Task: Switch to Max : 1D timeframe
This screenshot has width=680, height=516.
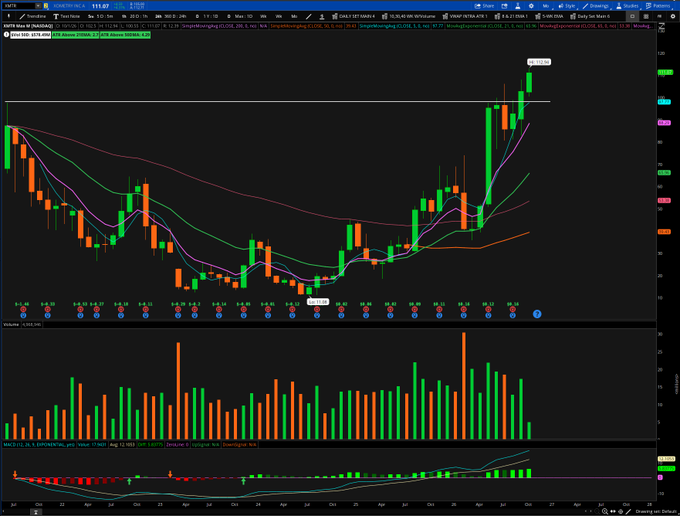Action: click(x=240, y=16)
